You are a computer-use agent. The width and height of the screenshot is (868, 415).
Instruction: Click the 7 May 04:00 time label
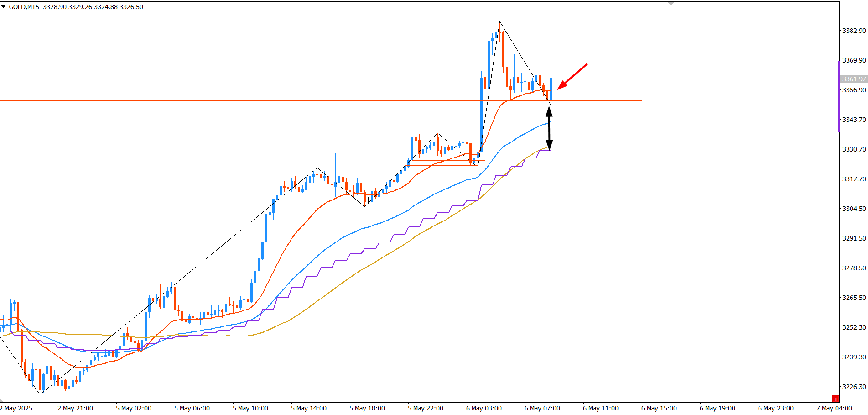click(834, 408)
